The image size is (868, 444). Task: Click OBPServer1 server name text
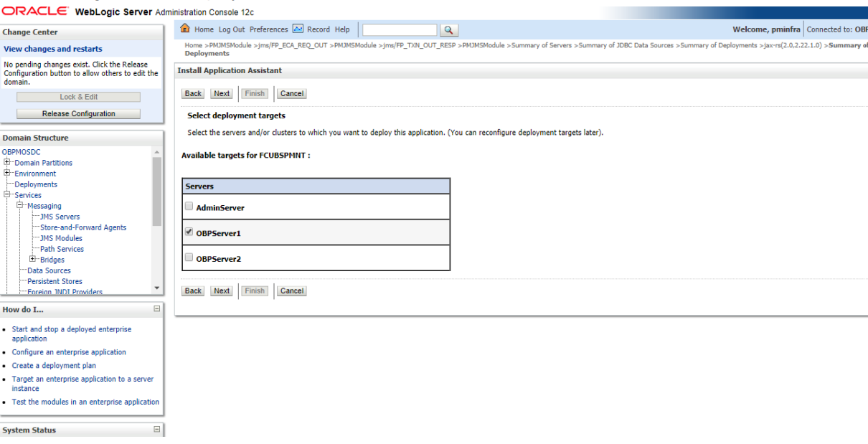click(218, 233)
